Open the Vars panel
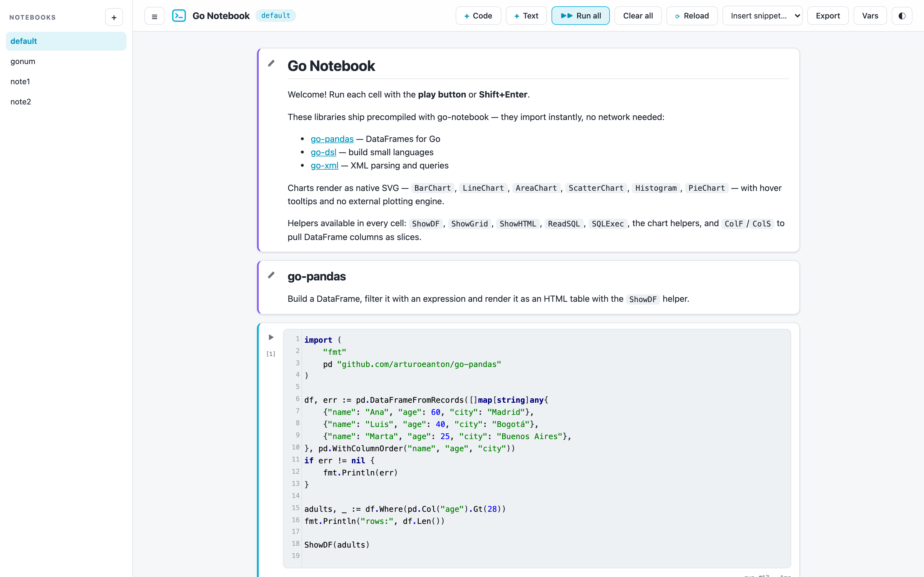This screenshot has width=924, height=577. [x=870, y=16]
